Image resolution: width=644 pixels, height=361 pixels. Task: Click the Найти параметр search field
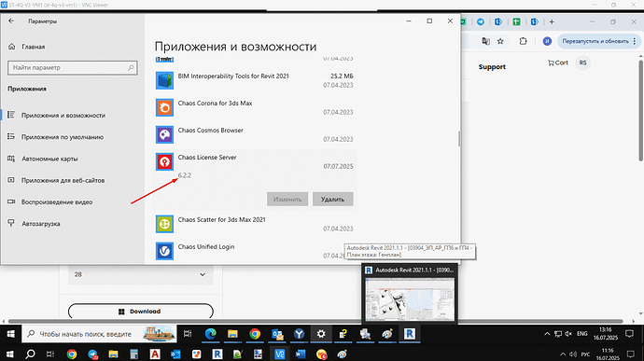(x=72, y=68)
